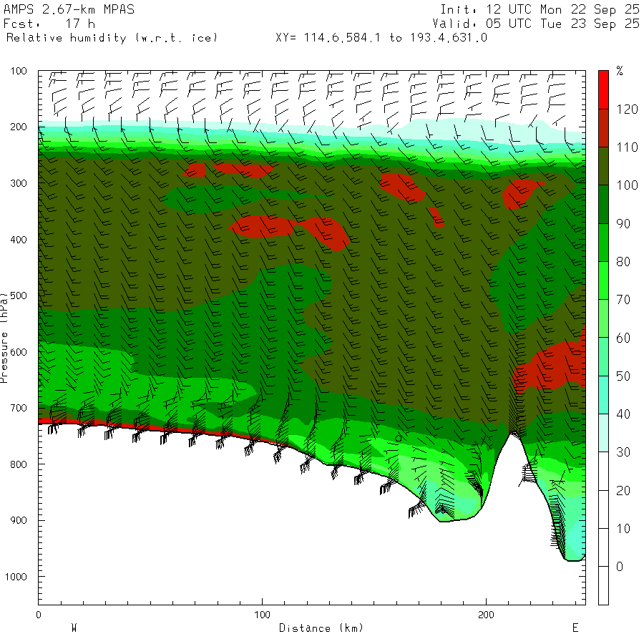Click the pressure axis label '500'
The height and width of the screenshot is (644, 644).
click(19, 296)
